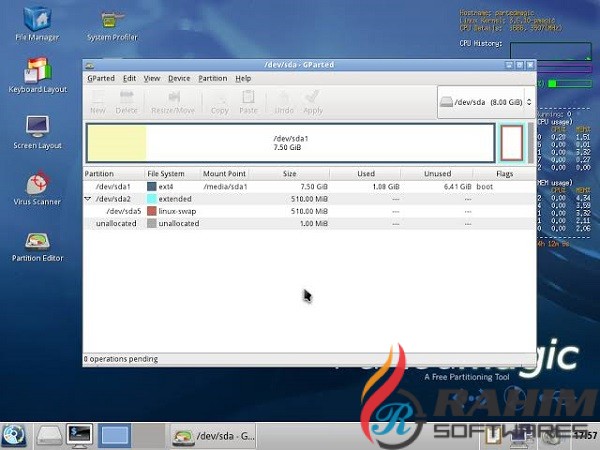This screenshot has height=450, width=600.
Task: Click the unallocated gray color swatch
Action: pyautogui.click(x=152, y=223)
